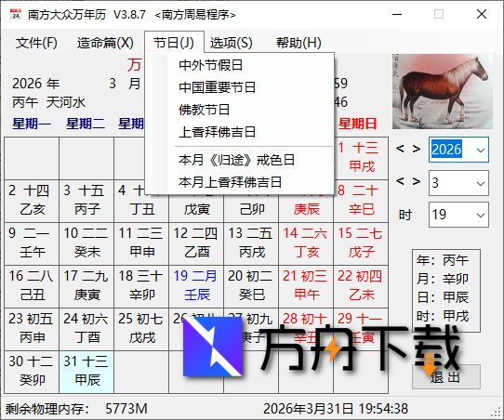Click 丙午 天河水 year label
This screenshot has height=420, width=504.
point(49,103)
